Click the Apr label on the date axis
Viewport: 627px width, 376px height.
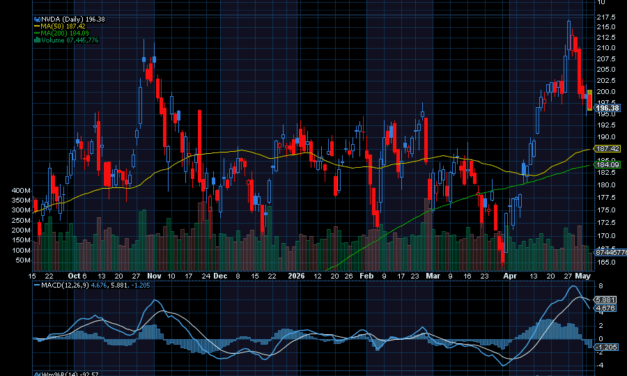coord(510,276)
